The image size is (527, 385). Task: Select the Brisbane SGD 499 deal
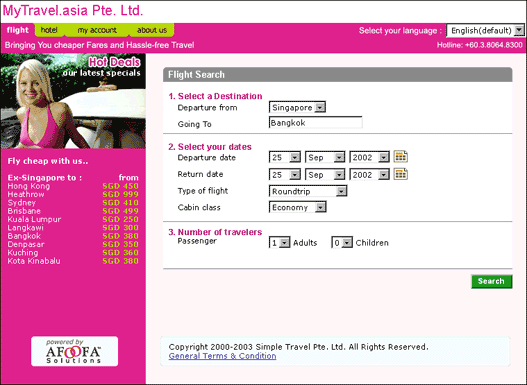pyautogui.click(x=73, y=211)
